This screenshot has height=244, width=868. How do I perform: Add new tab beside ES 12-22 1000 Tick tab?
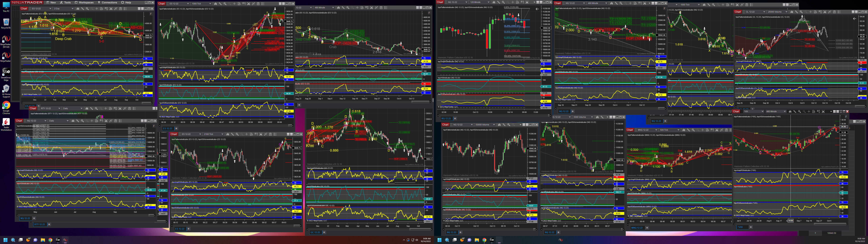[176, 128]
